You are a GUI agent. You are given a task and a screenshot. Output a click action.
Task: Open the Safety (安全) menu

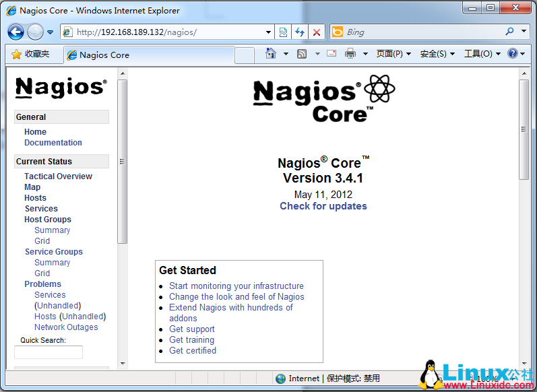click(x=437, y=54)
